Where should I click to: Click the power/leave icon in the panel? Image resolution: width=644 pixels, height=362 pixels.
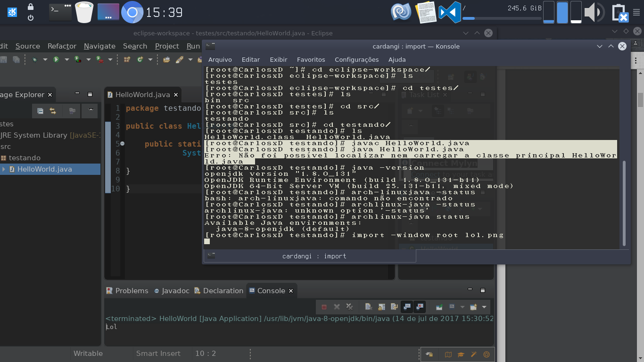[x=31, y=18]
